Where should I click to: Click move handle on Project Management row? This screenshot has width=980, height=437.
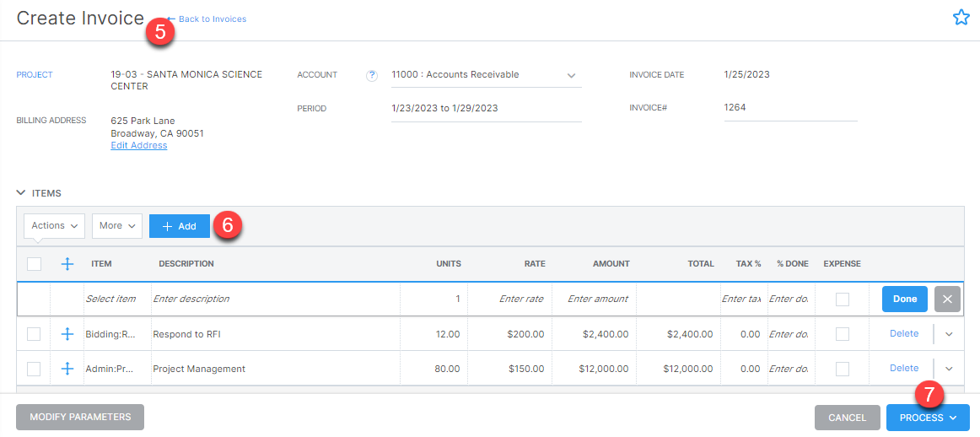[68, 369]
